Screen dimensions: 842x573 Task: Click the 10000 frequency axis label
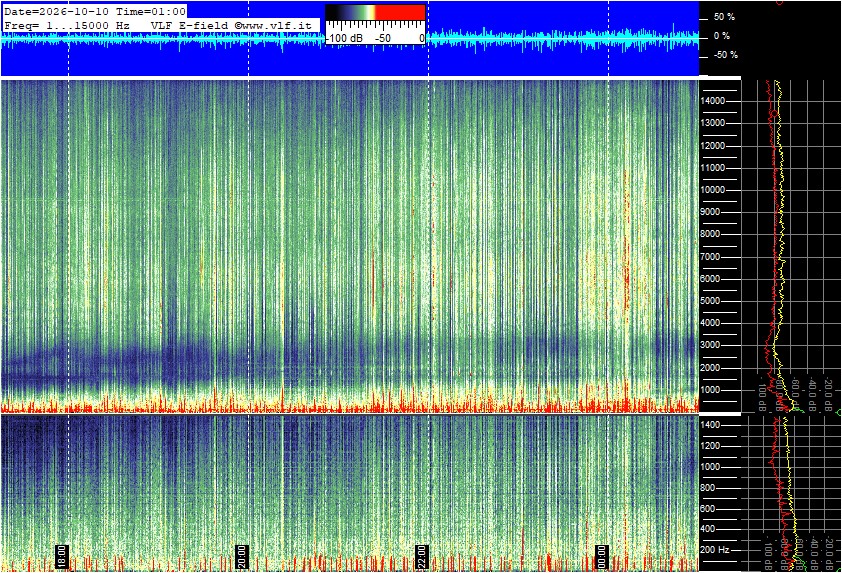tap(713, 190)
